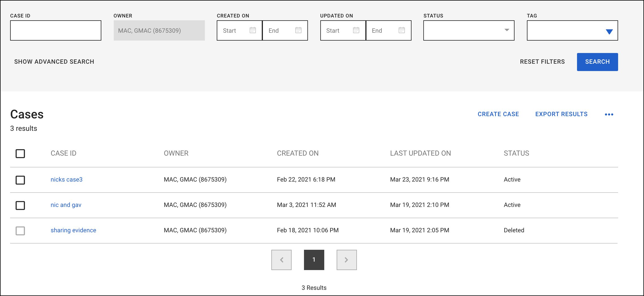Click Create Case
Image resolution: width=644 pixels, height=296 pixels.
[498, 114]
